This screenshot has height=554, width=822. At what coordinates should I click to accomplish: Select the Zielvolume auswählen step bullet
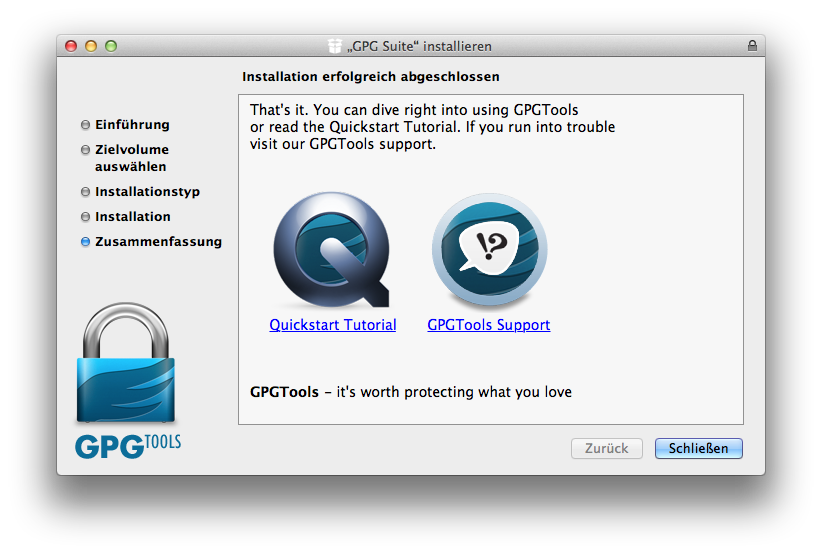[85, 150]
